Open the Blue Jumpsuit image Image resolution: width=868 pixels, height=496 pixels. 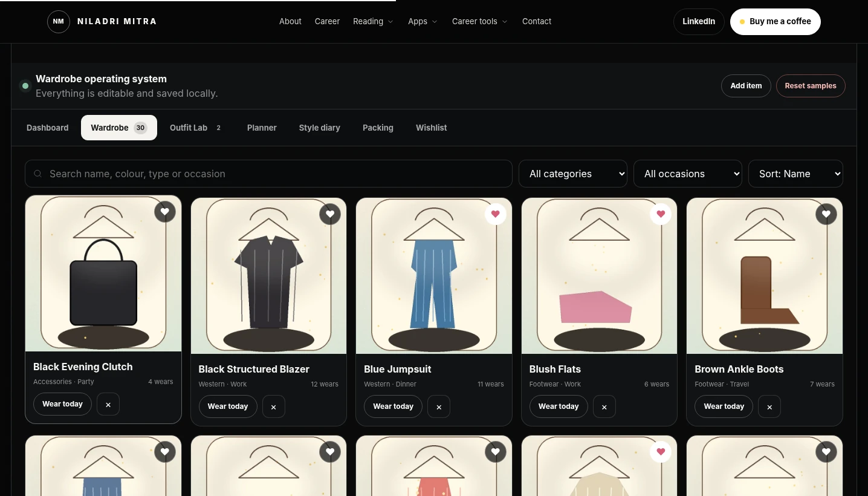[434, 276]
